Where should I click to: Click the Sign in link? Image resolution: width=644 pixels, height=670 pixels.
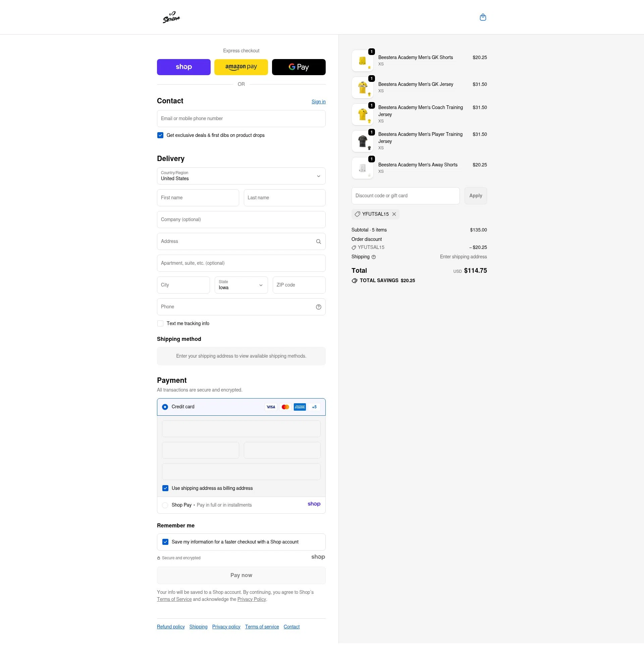[x=318, y=102]
